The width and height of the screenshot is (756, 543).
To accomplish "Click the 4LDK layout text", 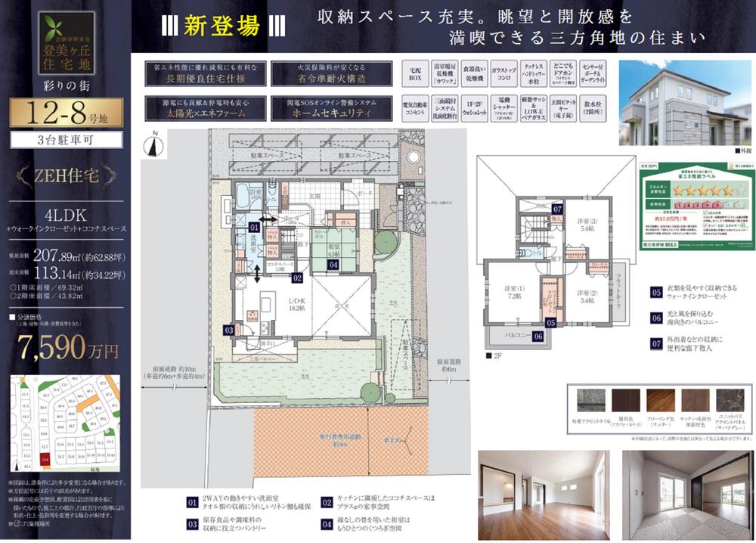I will coord(66,215).
